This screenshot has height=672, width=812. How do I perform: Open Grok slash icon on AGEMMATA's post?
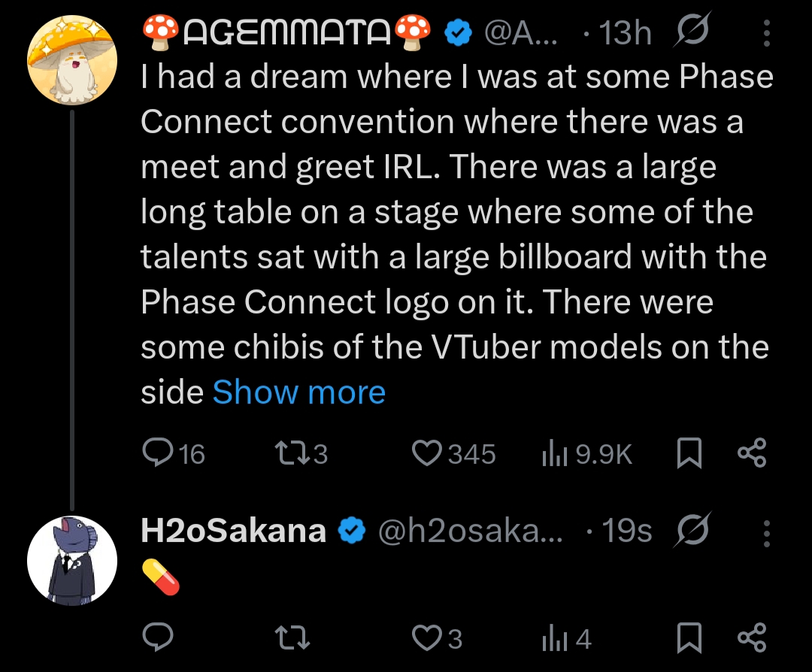pos(691,32)
